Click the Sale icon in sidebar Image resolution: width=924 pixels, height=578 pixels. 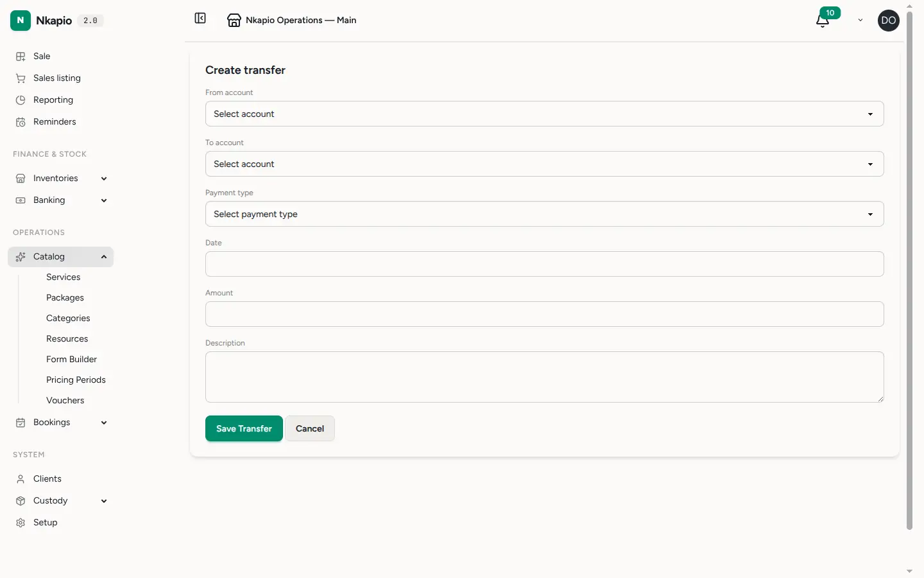21,57
